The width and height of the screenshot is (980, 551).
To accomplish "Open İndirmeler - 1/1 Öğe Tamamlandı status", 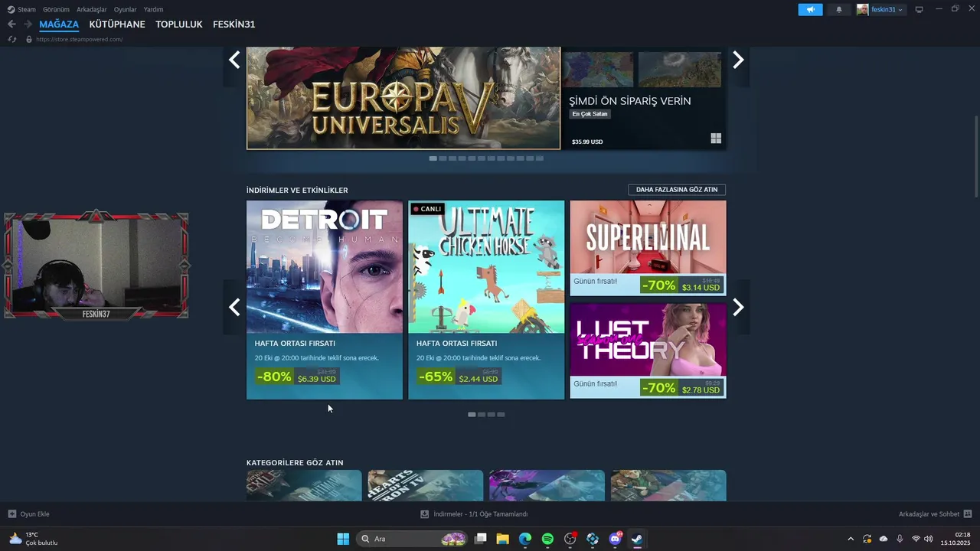I will point(481,514).
